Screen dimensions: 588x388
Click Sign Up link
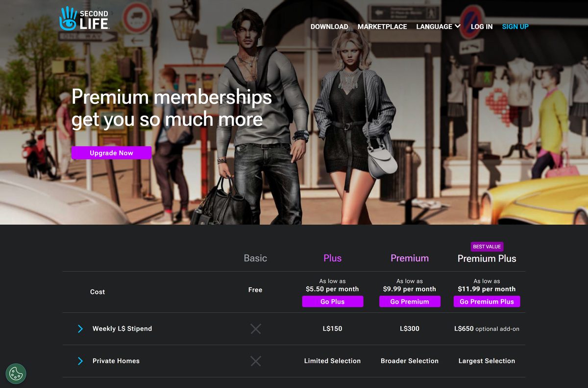[x=515, y=26]
